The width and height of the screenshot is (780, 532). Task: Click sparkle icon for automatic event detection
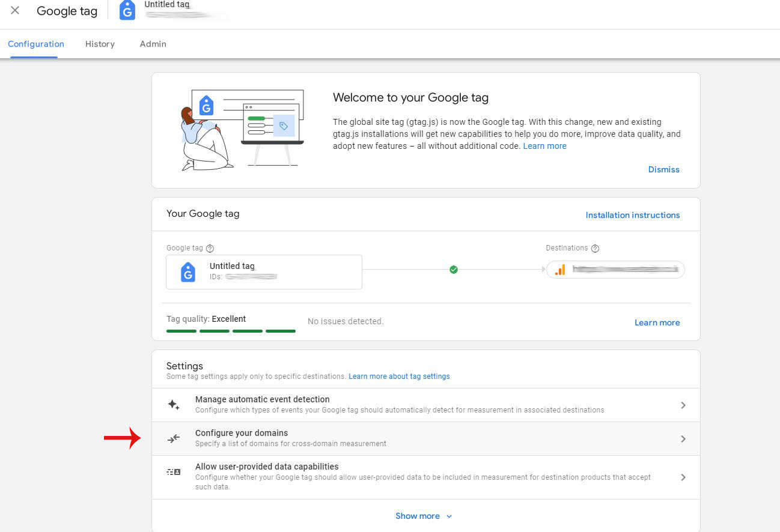pos(174,405)
